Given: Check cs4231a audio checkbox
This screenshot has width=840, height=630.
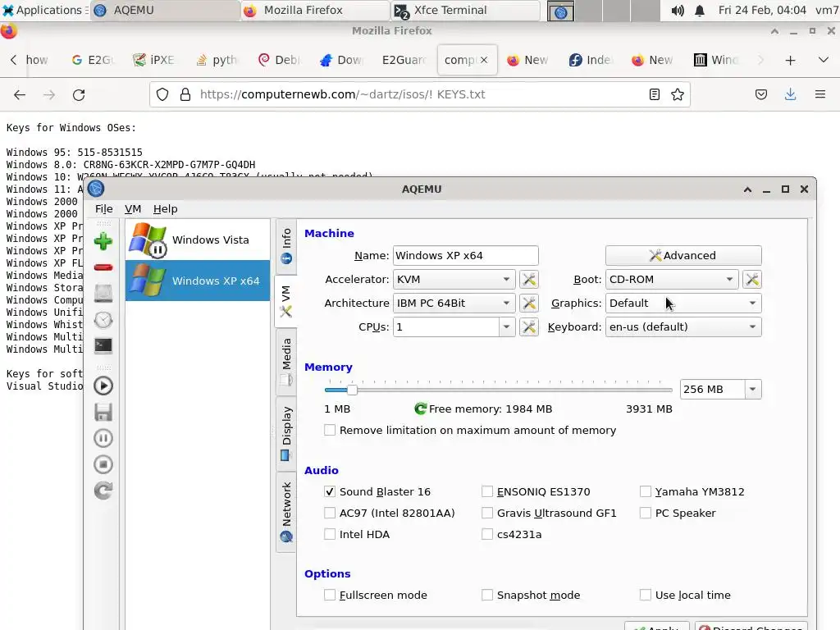Looking at the screenshot, I should (487, 534).
